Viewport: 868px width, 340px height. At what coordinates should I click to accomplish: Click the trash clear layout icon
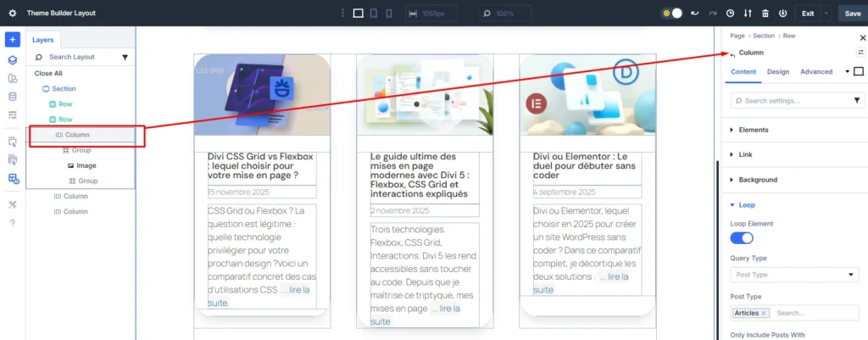point(765,14)
